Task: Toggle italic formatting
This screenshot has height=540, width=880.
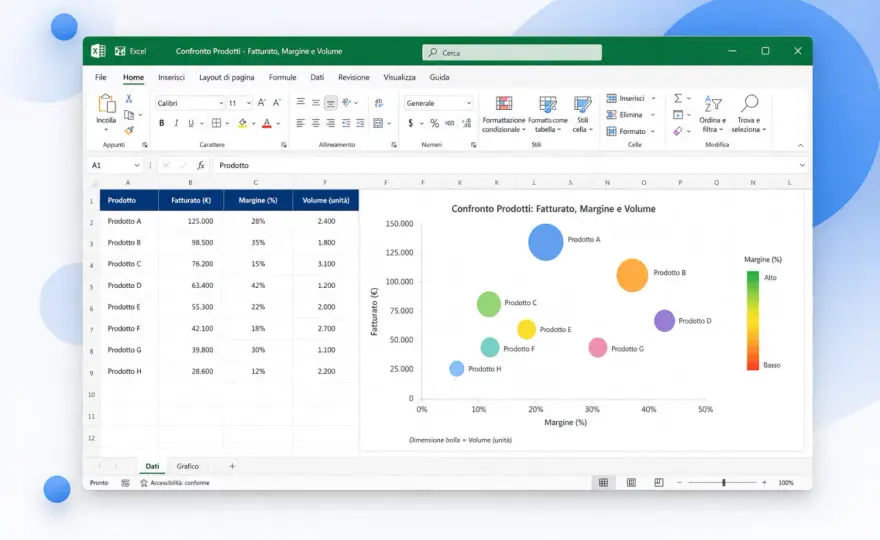Action: [x=176, y=123]
